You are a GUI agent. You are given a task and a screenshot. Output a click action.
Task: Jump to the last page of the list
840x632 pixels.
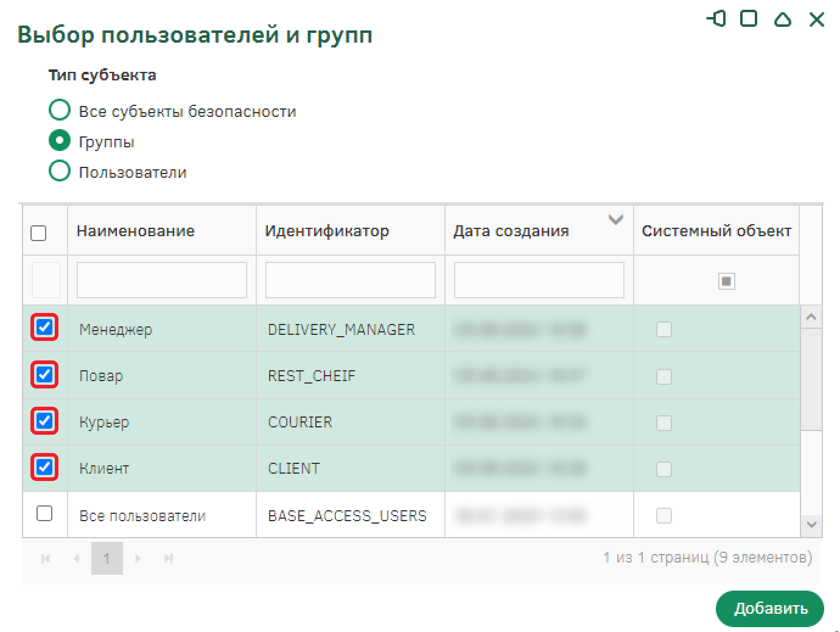click(169, 558)
